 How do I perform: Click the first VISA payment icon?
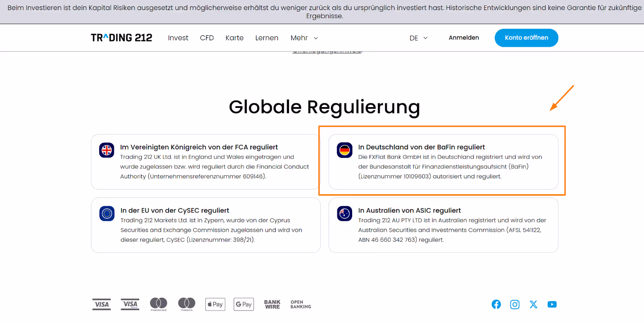pyautogui.click(x=102, y=304)
